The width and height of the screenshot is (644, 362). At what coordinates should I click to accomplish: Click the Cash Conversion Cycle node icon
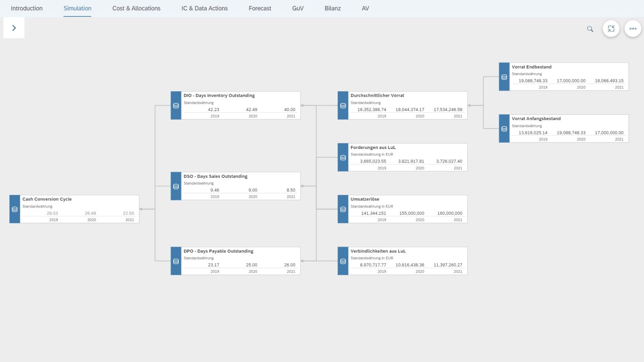(15, 209)
